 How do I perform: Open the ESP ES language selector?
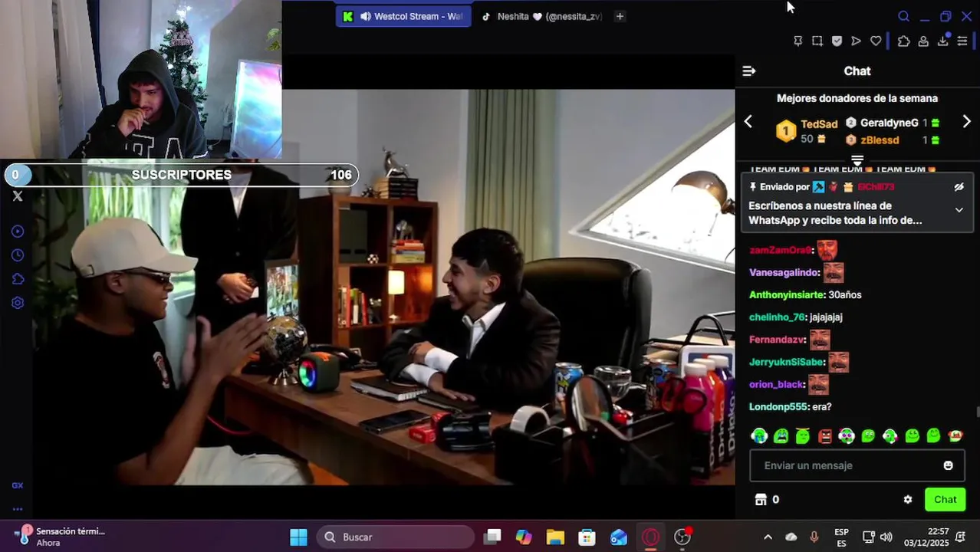[x=841, y=537]
